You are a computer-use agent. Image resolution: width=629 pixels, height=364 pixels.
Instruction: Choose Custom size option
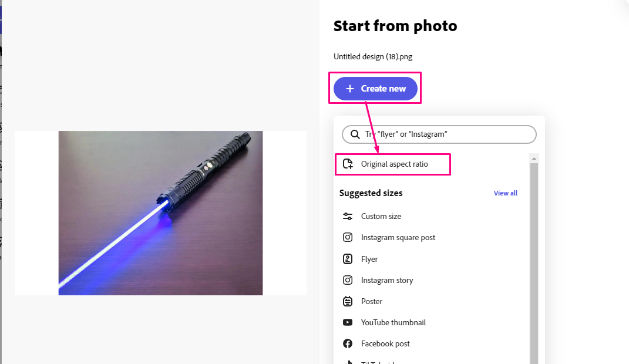[381, 216]
